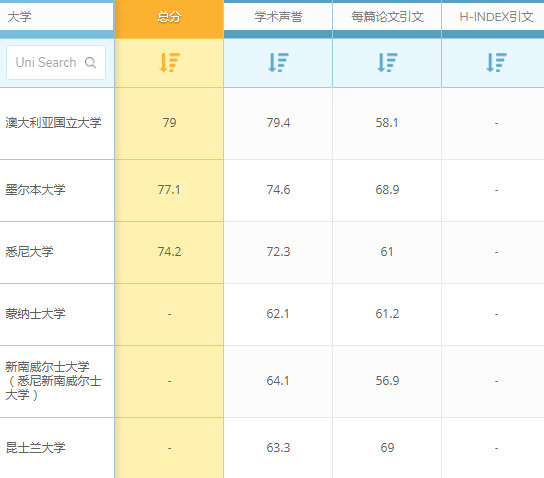Sort by H-INDEX引文 using sort icon
This screenshot has width=544, height=478.
tap(496, 62)
